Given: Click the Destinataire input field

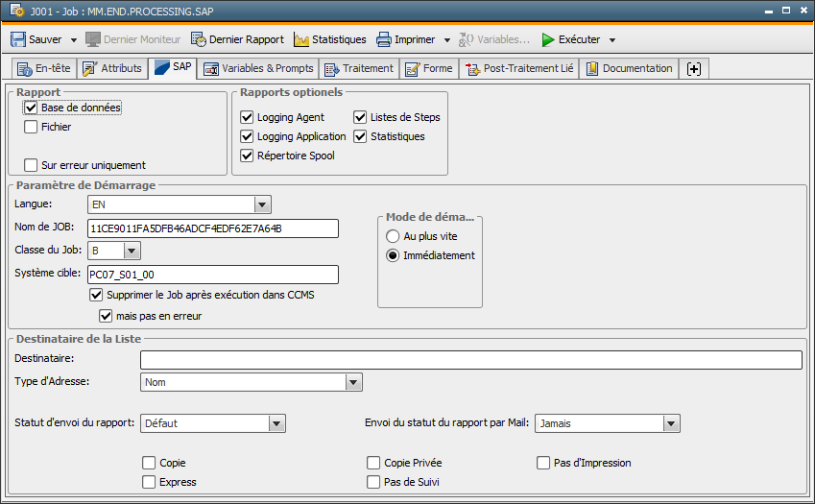Looking at the screenshot, I should coord(470,360).
